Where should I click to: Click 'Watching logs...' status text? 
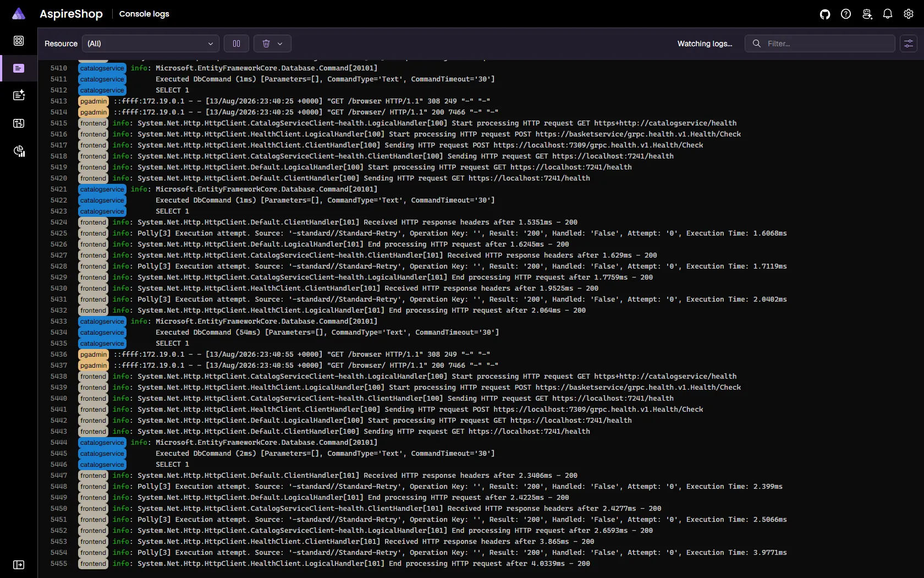coord(705,43)
